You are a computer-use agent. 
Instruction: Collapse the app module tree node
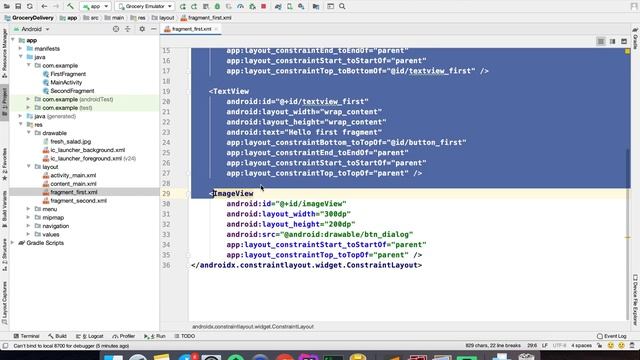pyautogui.click(x=13, y=40)
